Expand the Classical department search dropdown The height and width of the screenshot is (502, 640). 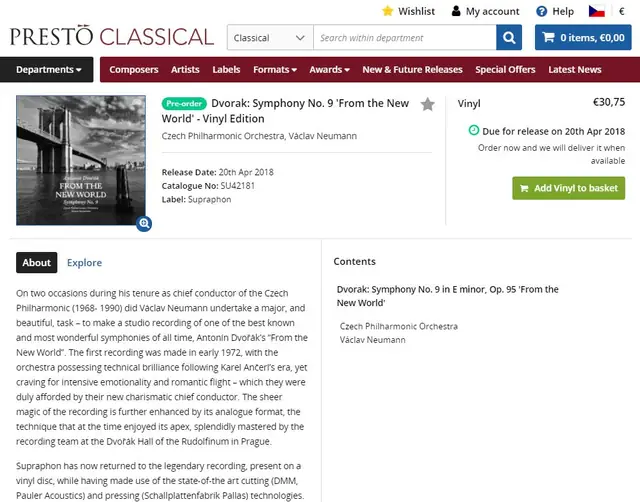click(x=270, y=38)
